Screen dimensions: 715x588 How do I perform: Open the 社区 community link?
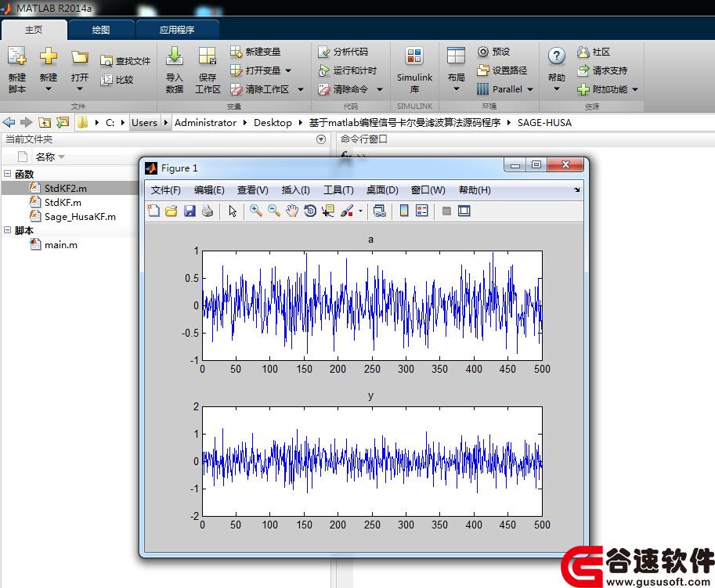point(594,52)
